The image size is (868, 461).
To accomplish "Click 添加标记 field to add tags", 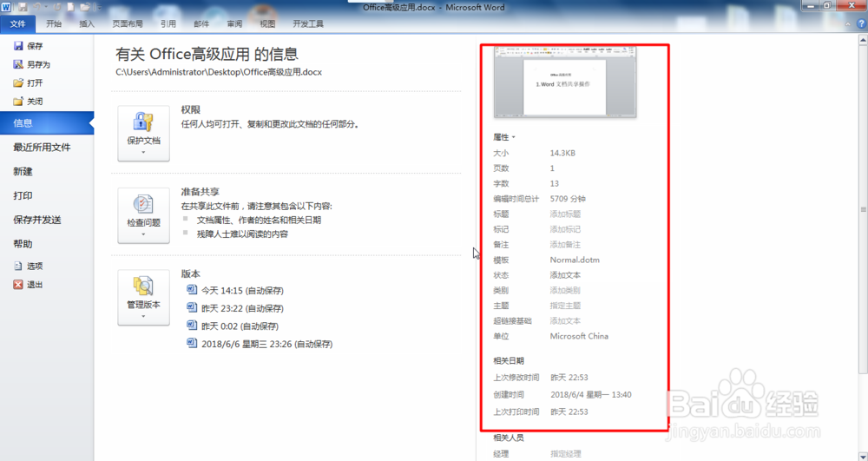I will (x=565, y=229).
